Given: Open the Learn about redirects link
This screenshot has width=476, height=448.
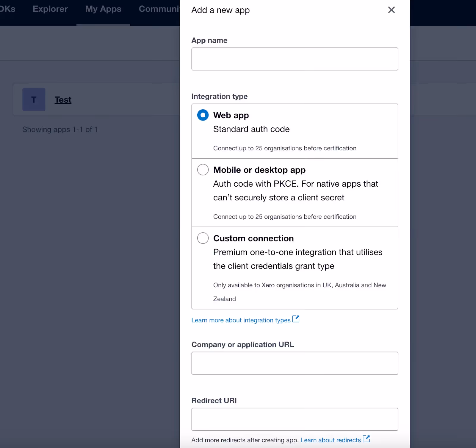Looking at the screenshot, I should 331,440.
